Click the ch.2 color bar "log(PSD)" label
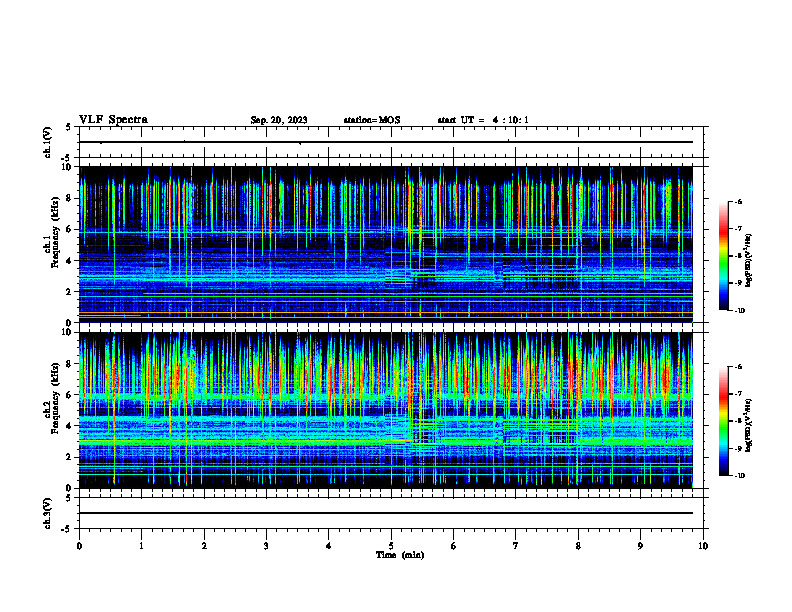Screen dimensions: 792x612 (x=749, y=426)
